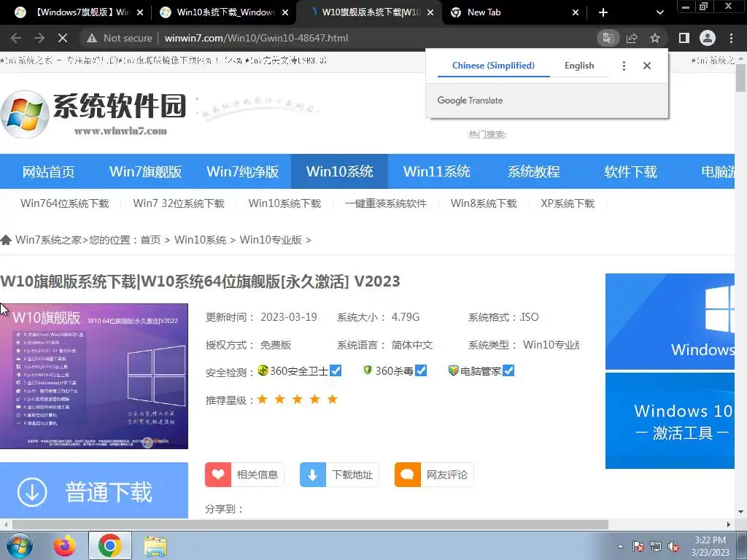Open 软件下载 navigation item
Screen dimensions: 747x560
631,171
